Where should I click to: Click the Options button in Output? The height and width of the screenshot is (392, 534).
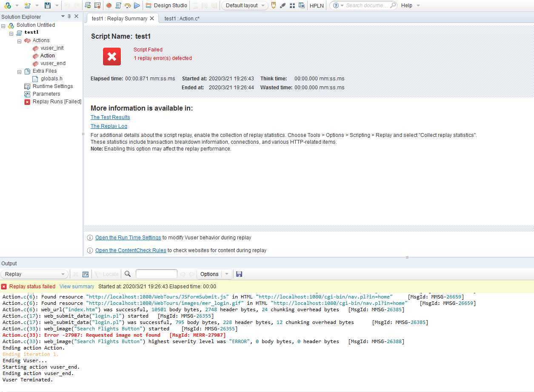tap(209, 274)
